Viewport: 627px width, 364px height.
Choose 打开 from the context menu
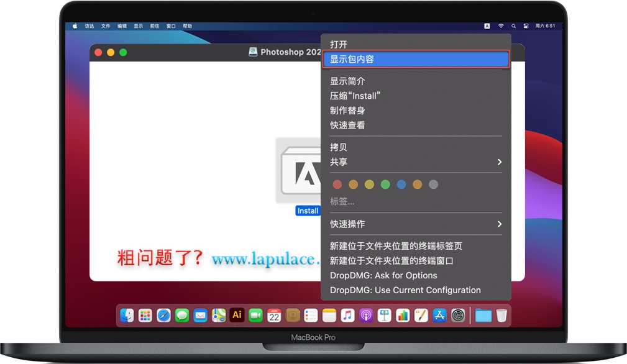pyautogui.click(x=339, y=43)
